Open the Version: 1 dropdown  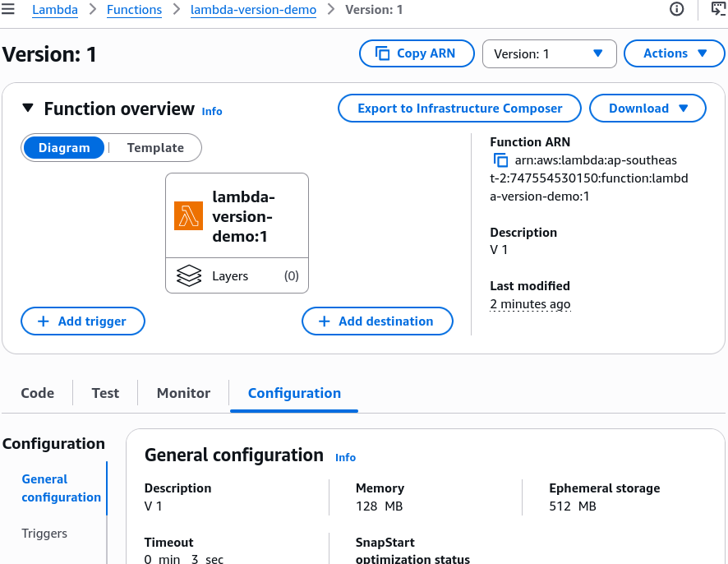coord(549,54)
